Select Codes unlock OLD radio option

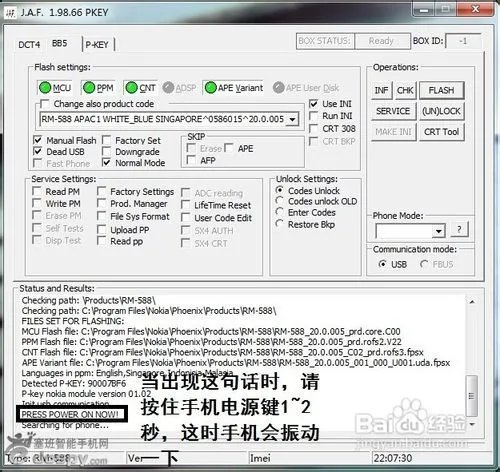point(280,201)
